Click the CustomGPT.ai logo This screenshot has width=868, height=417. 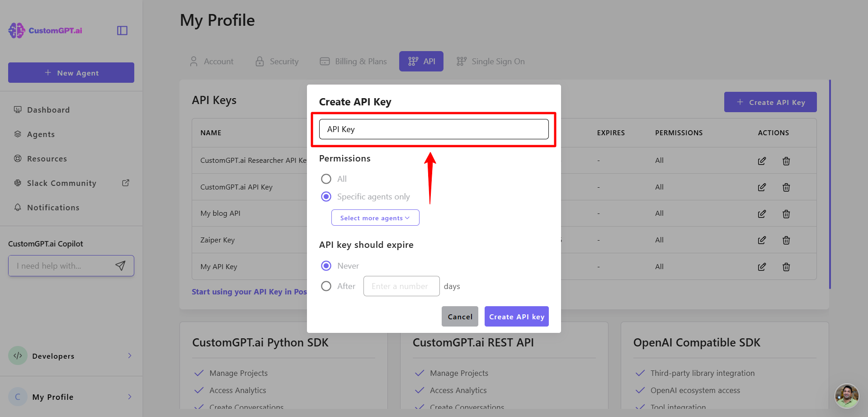coord(45,30)
